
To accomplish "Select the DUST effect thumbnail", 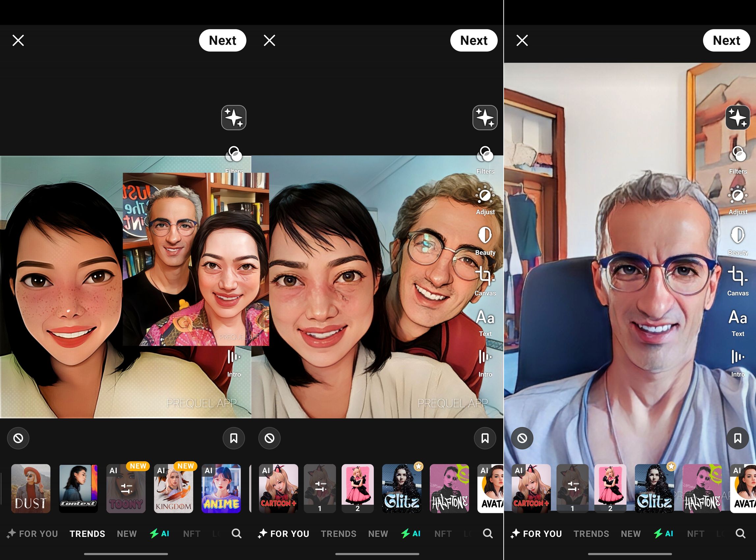I will [31, 488].
